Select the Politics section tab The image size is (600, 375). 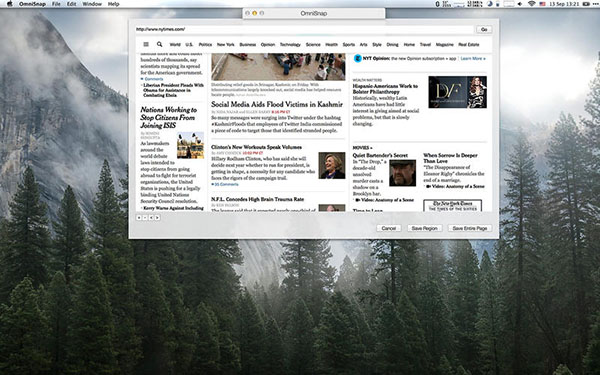click(205, 44)
